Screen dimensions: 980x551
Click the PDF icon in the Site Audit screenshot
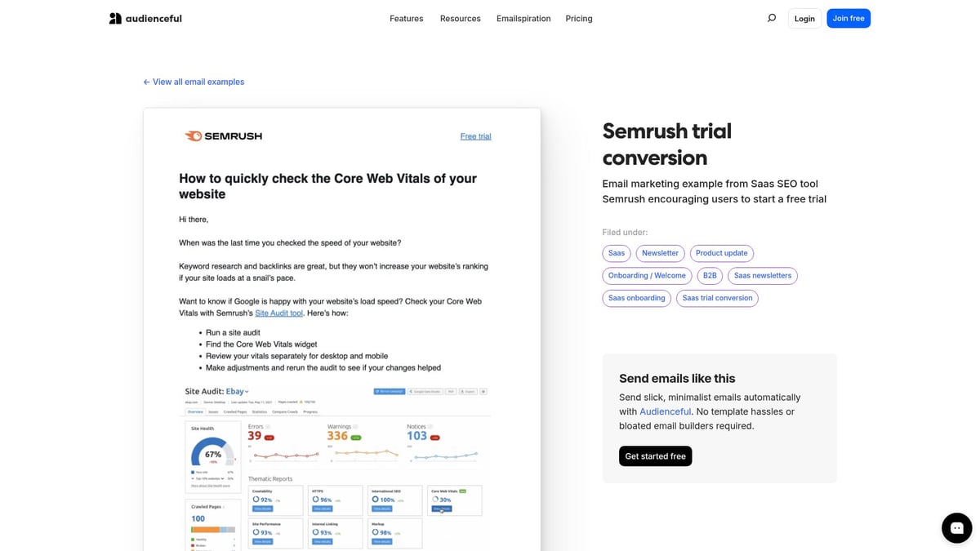click(451, 392)
